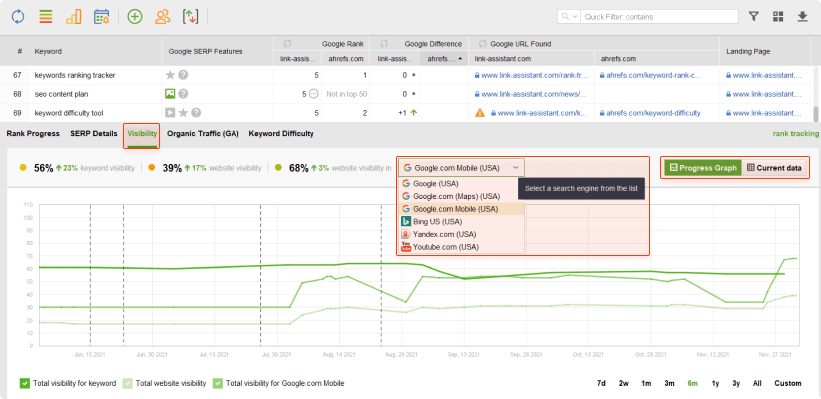
Task: Click the filter funnel icon
Action: 753,17
